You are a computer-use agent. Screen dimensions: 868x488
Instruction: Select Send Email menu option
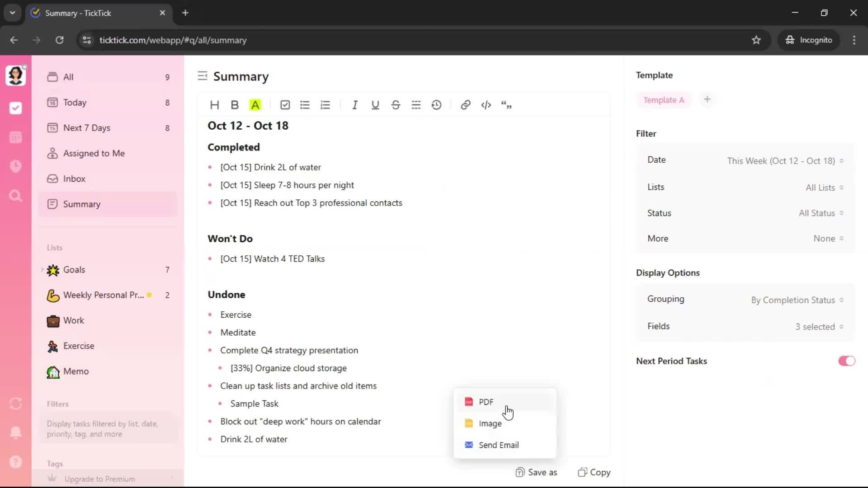point(498,445)
